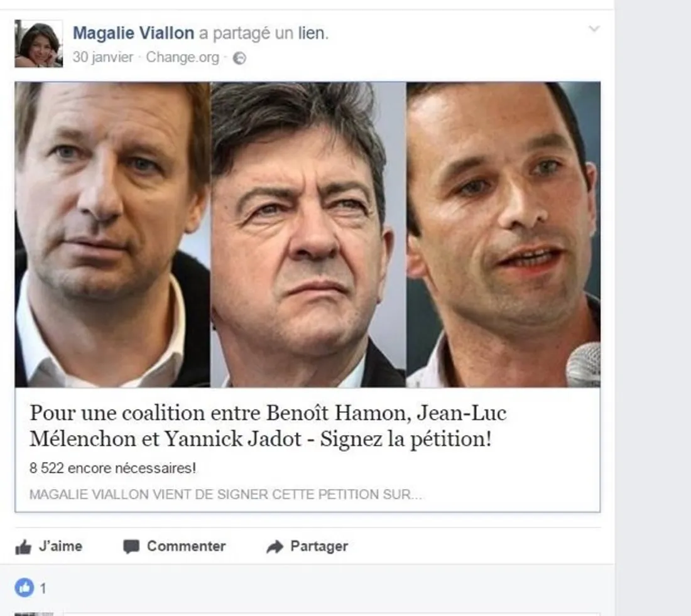Click the MAGALIE VIALLON VIENT DE SIGNER caption
This screenshot has height=616, width=691.
click(x=226, y=494)
